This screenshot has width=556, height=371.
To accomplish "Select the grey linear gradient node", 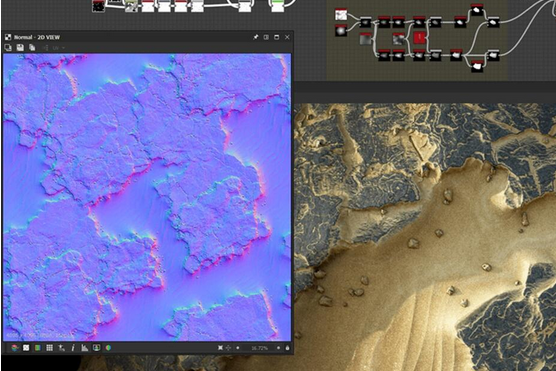I will click(x=366, y=38).
